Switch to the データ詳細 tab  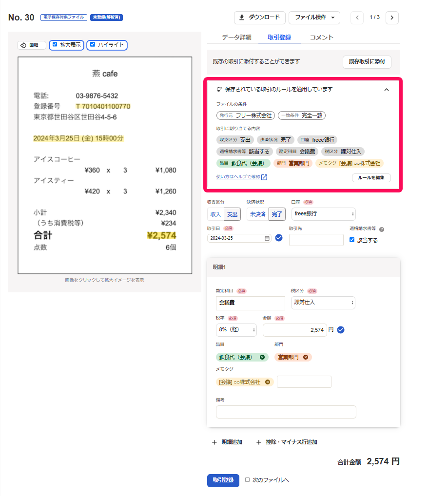pyautogui.click(x=236, y=38)
